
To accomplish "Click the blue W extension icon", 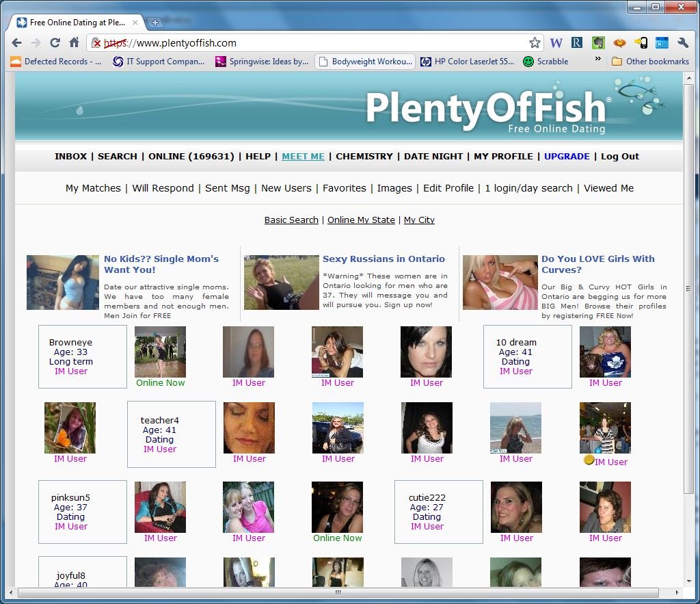I will tap(556, 43).
